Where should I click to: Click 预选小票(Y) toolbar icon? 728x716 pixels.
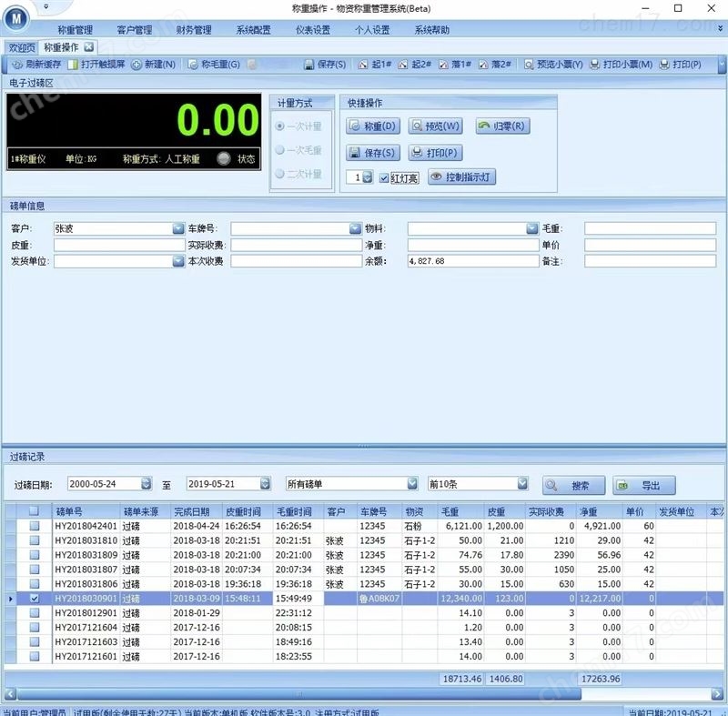pyautogui.click(x=554, y=65)
